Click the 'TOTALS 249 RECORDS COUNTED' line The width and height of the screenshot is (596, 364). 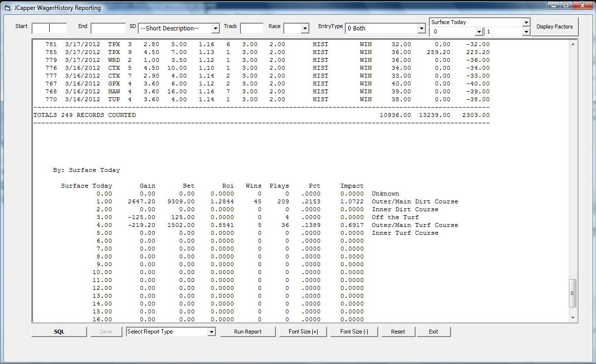pyautogui.click(x=85, y=115)
